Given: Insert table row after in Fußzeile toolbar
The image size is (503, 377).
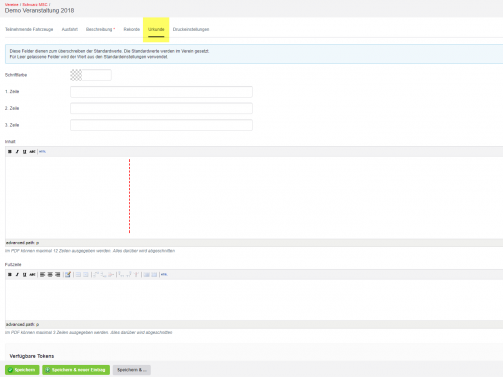Looking at the screenshot, I should (104, 275).
